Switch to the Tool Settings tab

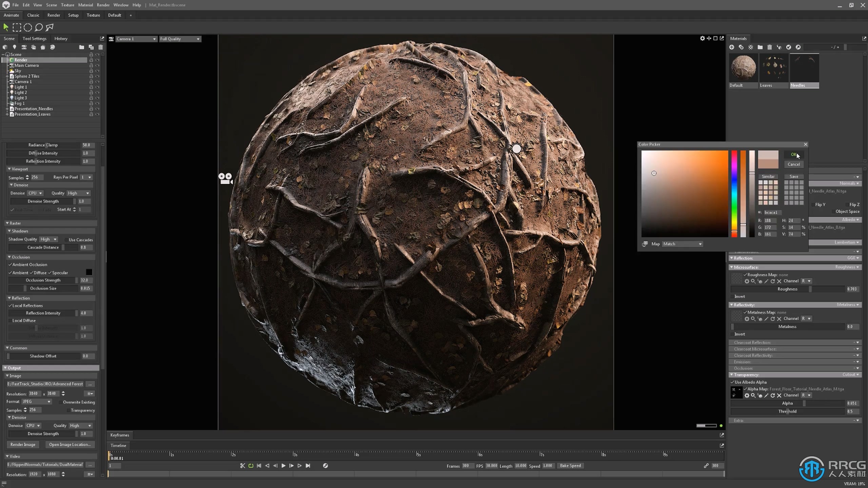tap(34, 39)
